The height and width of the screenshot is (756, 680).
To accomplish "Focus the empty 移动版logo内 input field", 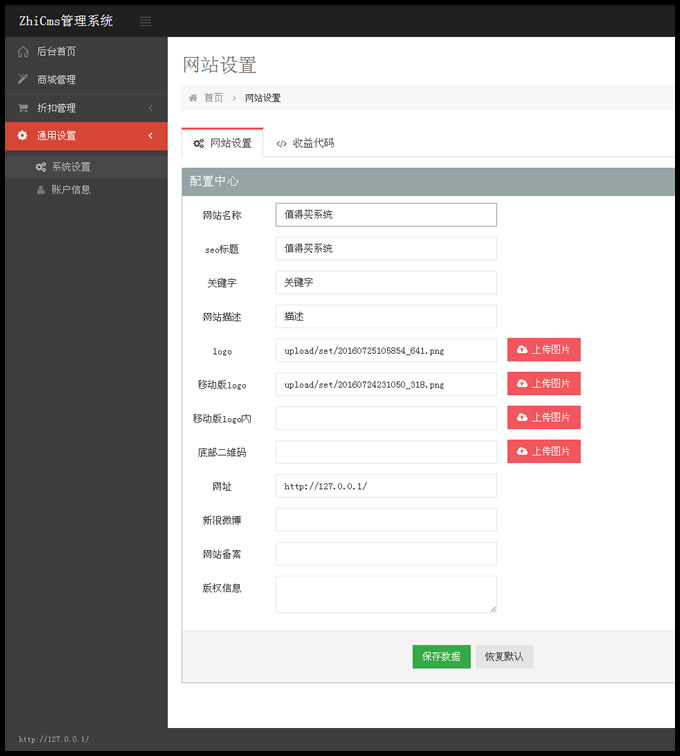I will [386, 418].
